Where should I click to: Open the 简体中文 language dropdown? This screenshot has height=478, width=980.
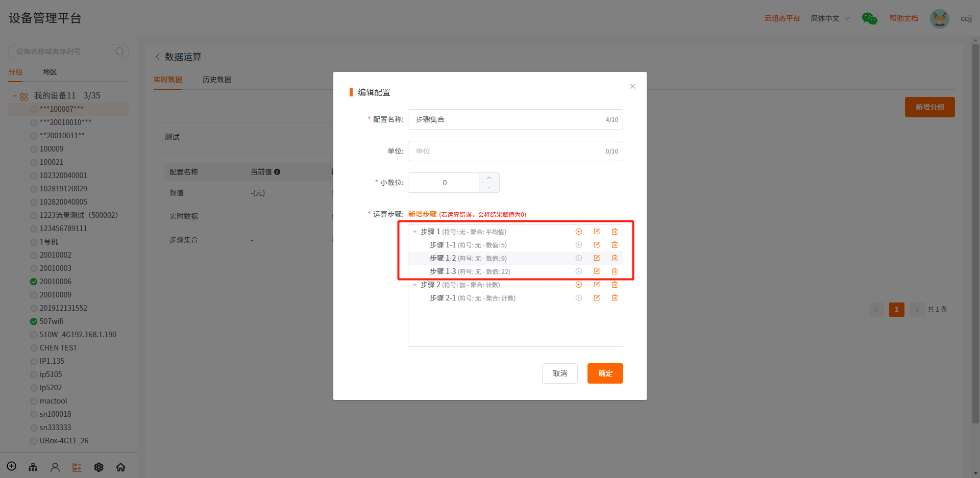830,18
